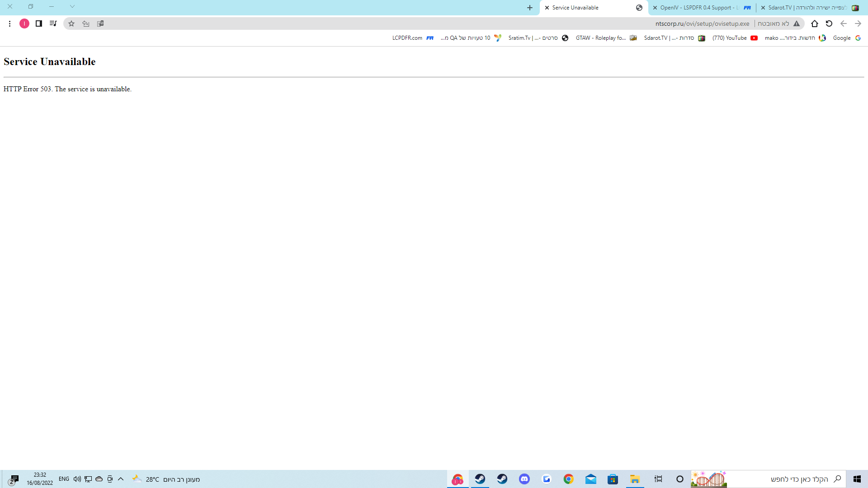868x488 pixels.
Task: Open the media controls playlist icon
Action: [x=53, y=23]
